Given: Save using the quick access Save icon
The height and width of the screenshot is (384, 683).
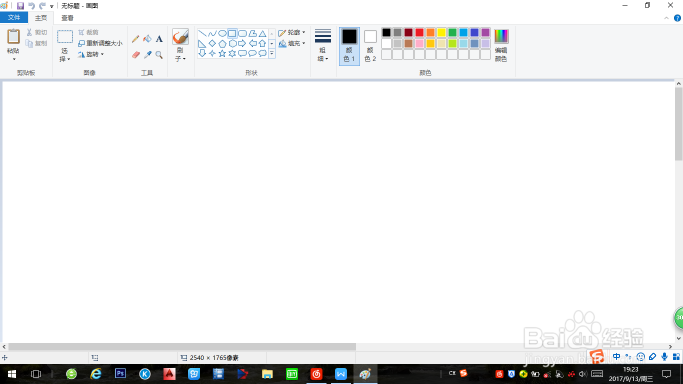Looking at the screenshot, I should click(20, 6).
